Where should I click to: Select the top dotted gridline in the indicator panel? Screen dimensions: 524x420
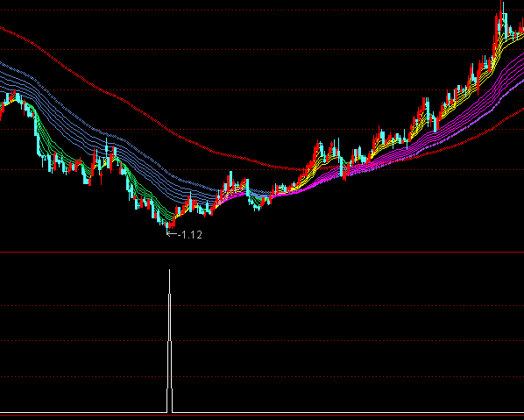click(262, 305)
